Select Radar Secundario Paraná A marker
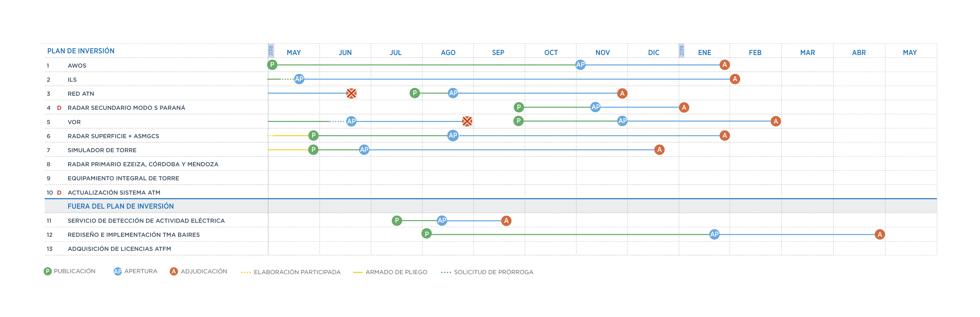Viewport: 980px width, 317px height. coord(684,107)
